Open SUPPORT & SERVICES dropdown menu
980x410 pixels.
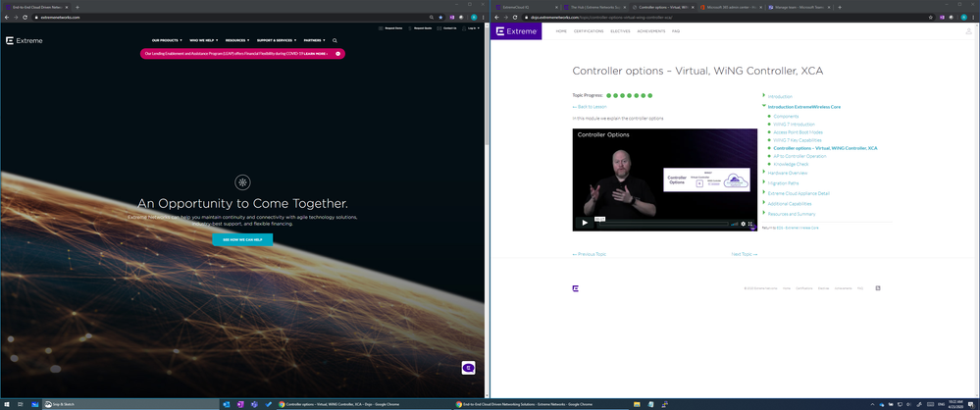click(277, 40)
